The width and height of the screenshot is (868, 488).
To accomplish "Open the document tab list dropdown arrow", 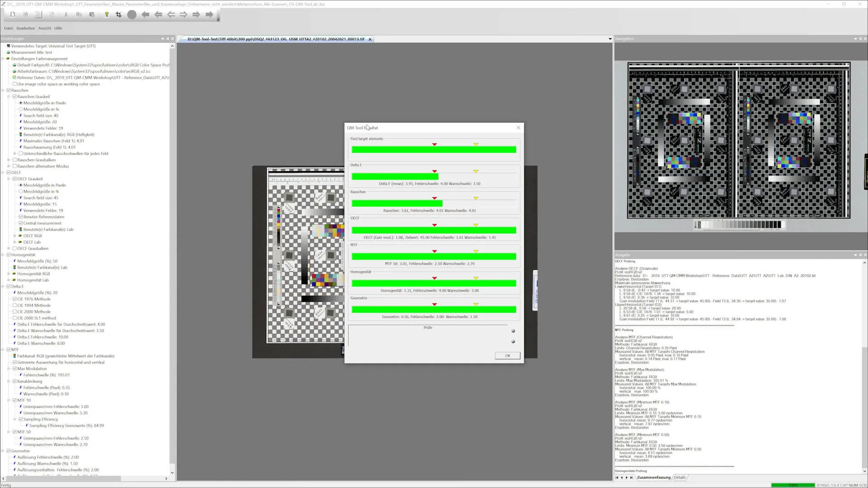I will coord(610,39).
